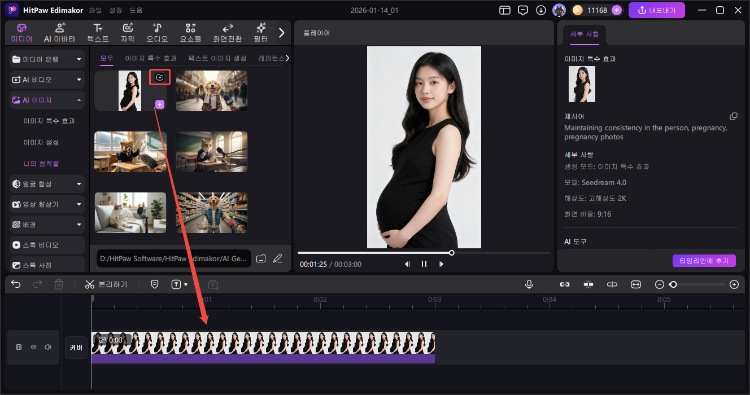This screenshot has height=395, width=750.
Task: Step to the previous frame
Action: pyautogui.click(x=407, y=264)
